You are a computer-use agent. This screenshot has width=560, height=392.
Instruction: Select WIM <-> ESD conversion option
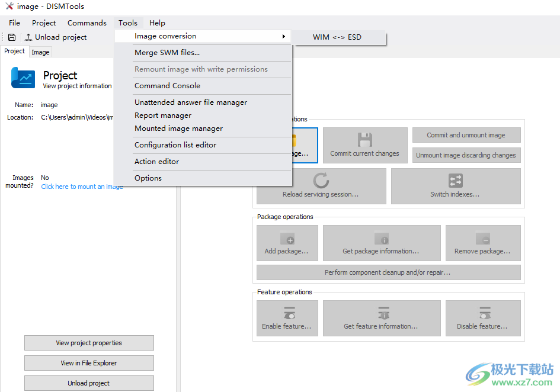[x=337, y=37]
